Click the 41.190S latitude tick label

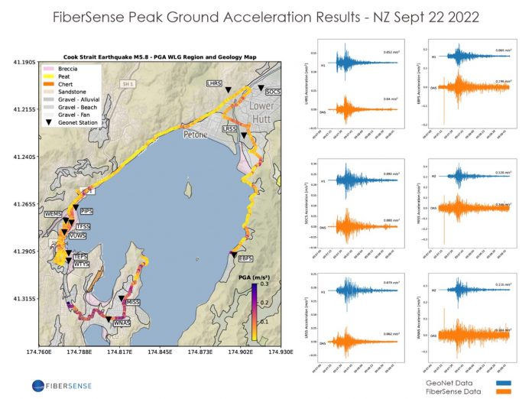click(x=24, y=63)
